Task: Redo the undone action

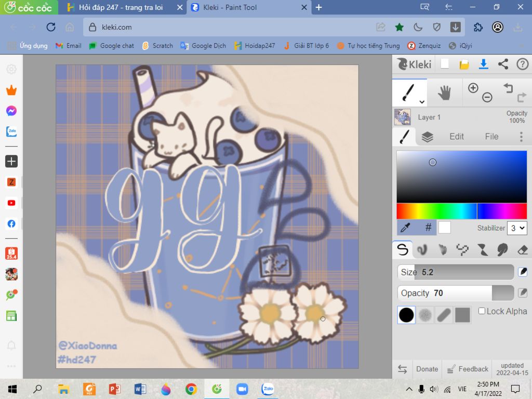Action: [x=522, y=98]
